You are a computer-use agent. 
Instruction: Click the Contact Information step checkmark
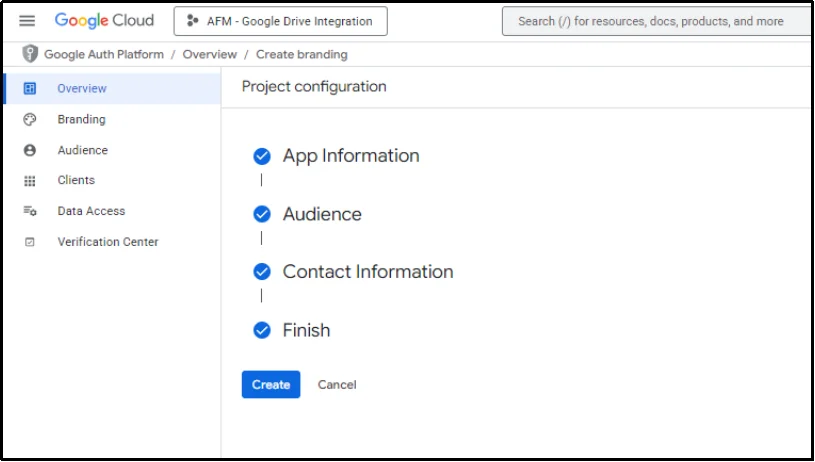262,272
